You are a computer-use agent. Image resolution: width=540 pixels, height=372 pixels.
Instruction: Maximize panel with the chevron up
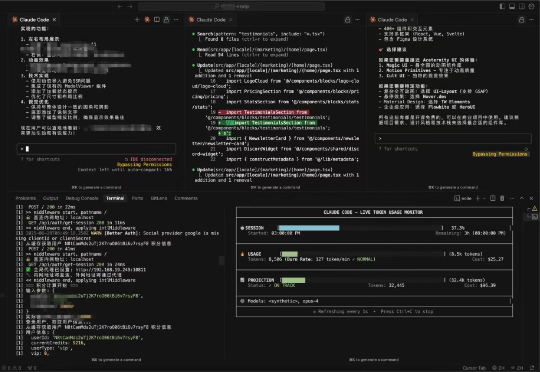(x=522, y=198)
